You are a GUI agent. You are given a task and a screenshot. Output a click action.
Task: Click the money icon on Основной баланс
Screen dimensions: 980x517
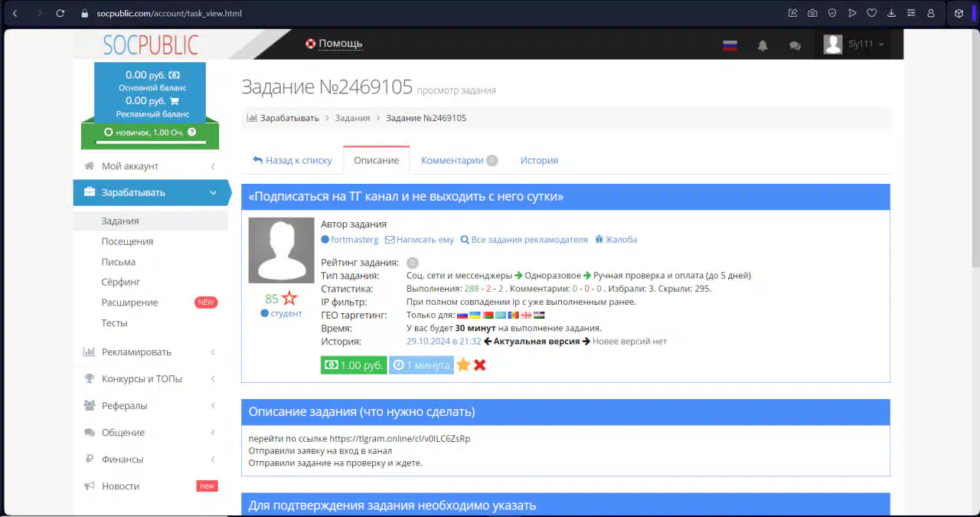coord(174,75)
